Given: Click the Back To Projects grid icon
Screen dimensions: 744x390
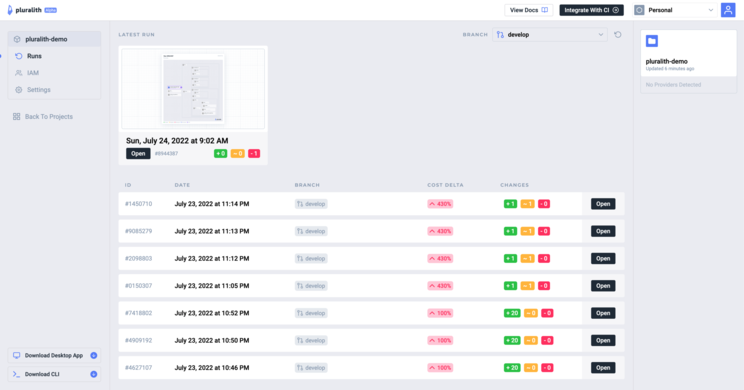Looking at the screenshot, I should [17, 116].
